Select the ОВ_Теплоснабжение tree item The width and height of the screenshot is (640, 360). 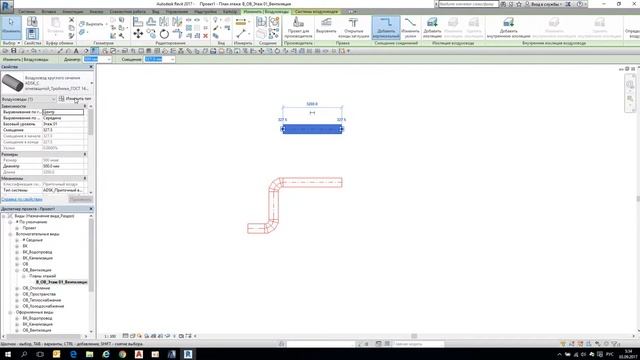point(42,300)
